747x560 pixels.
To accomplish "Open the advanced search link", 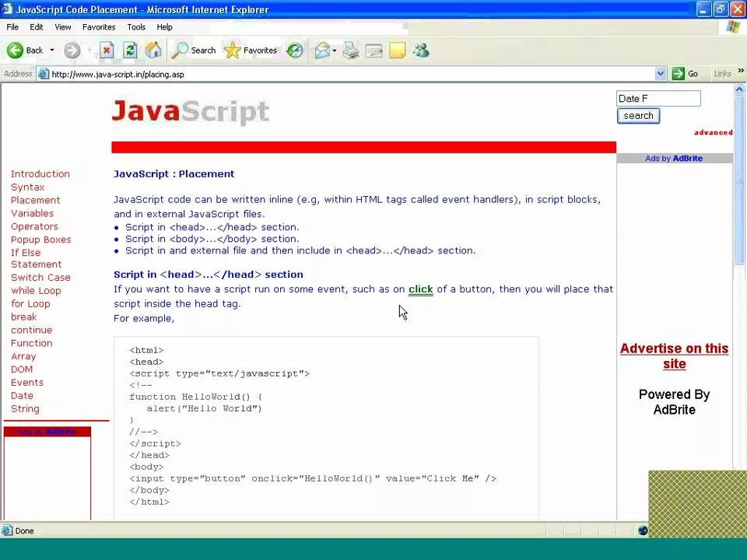I will (x=714, y=132).
